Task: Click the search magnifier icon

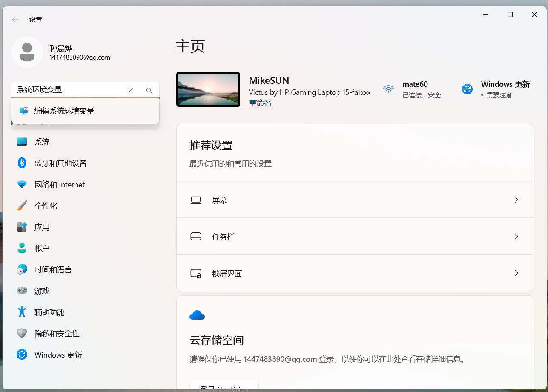Action: click(149, 90)
